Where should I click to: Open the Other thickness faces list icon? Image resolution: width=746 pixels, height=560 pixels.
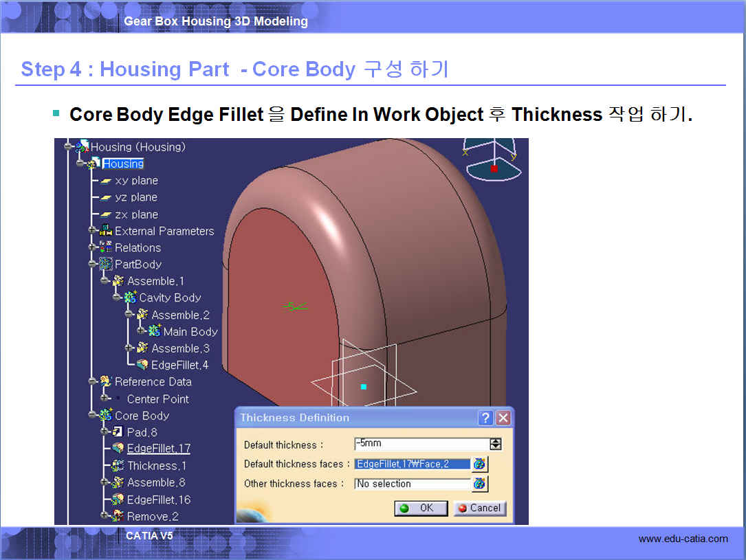[x=480, y=484]
